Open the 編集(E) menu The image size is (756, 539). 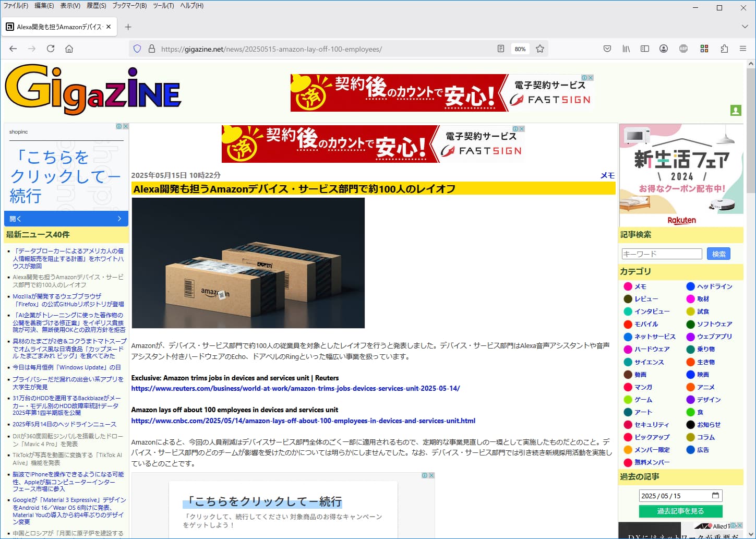[44, 6]
